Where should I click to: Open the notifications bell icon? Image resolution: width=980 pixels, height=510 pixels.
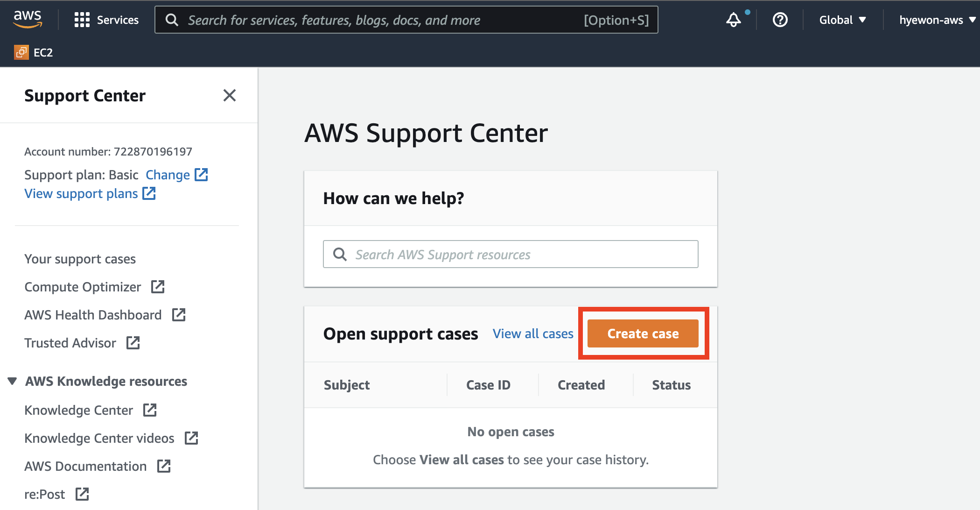pos(734,20)
